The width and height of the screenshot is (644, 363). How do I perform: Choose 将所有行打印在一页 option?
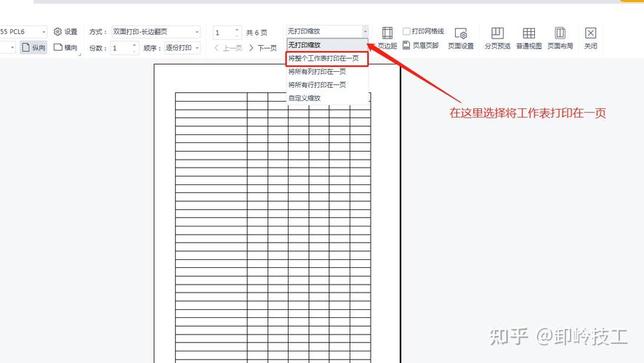(327, 84)
